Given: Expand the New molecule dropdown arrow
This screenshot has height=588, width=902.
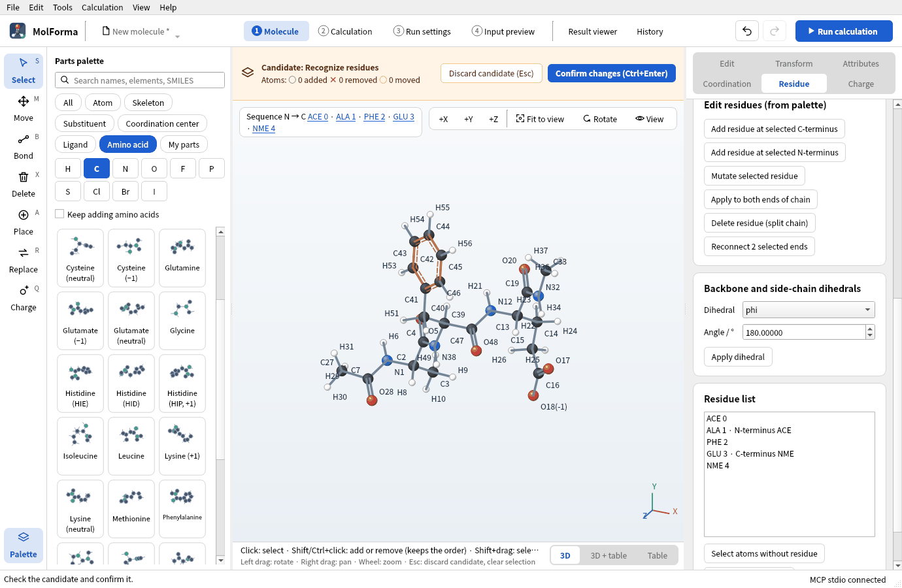Looking at the screenshot, I should coord(177,35).
